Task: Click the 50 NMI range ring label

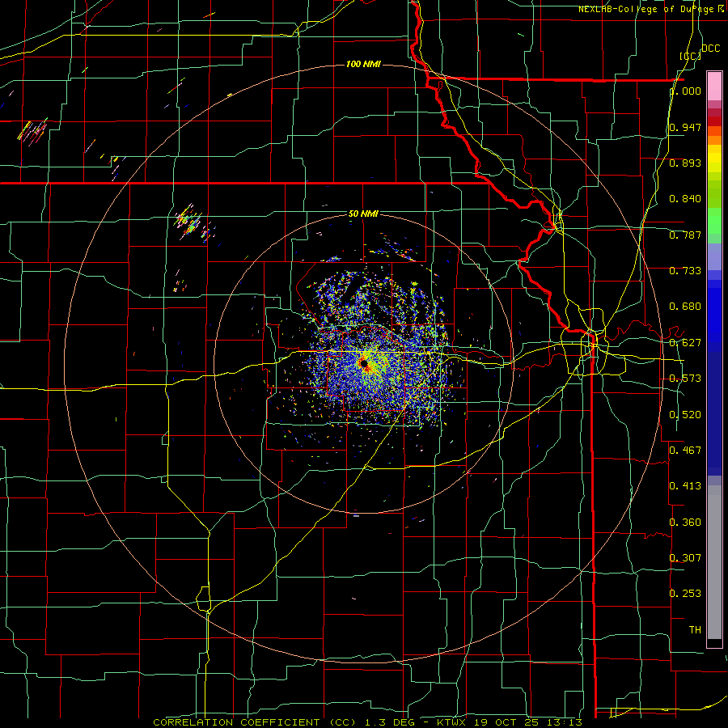Action: pos(363,214)
